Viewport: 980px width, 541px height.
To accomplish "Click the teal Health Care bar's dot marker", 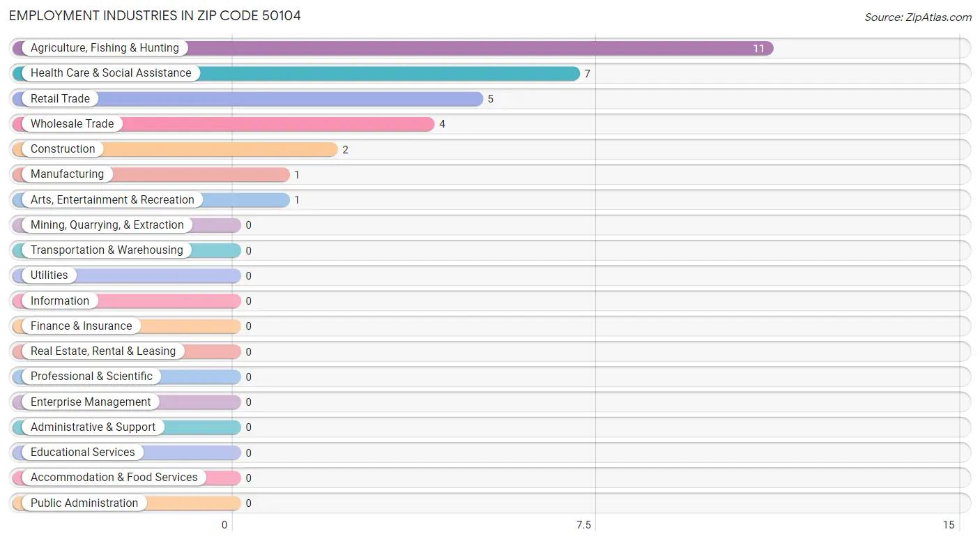I will click(x=19, y=73).
